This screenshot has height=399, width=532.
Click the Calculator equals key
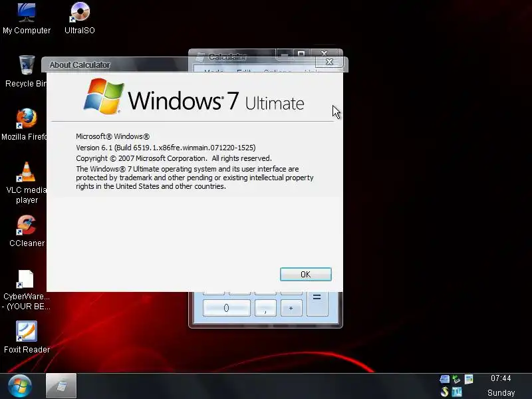tap(317, 303)
